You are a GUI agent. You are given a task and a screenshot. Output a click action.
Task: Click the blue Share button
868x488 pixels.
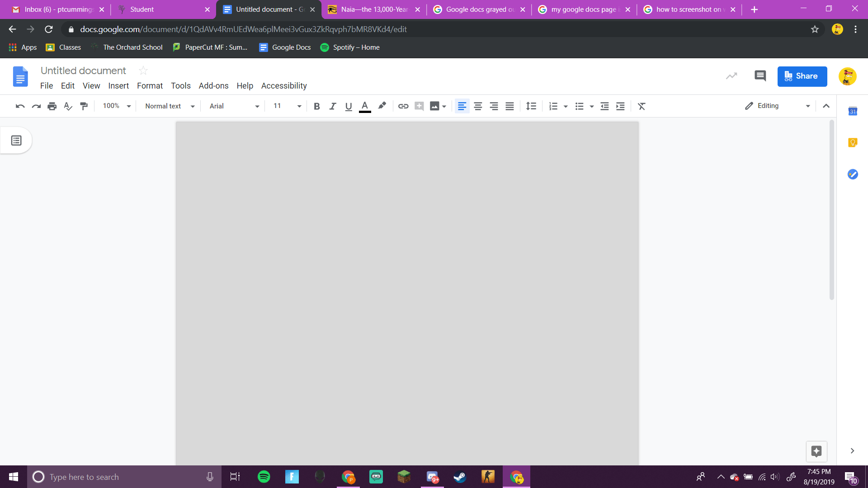(x=802, y=76)
